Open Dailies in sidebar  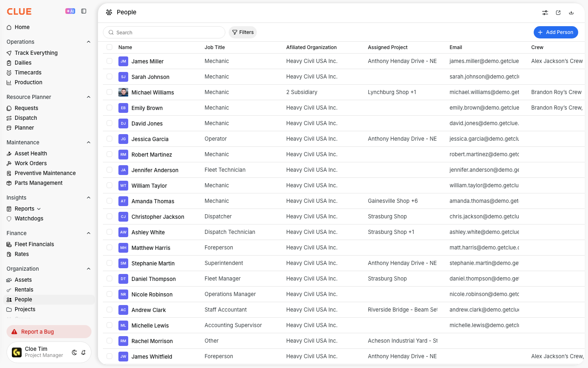coord(23,63)
